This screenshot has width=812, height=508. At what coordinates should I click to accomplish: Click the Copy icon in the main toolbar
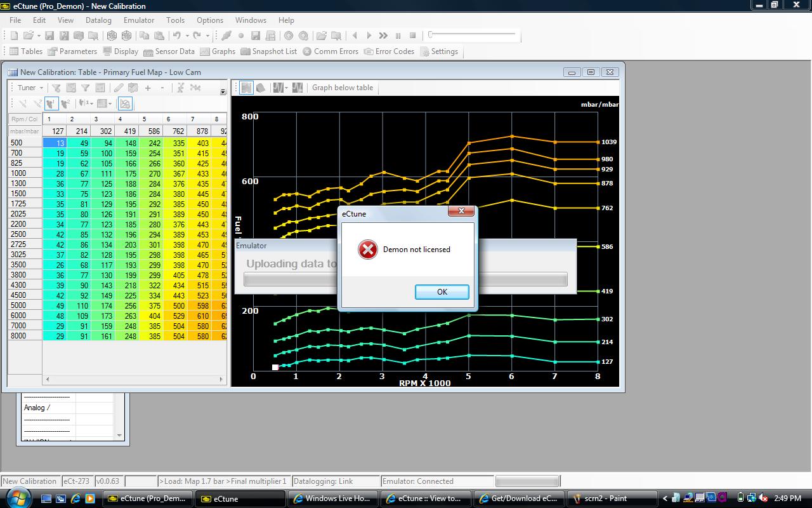tap(145, 36)
